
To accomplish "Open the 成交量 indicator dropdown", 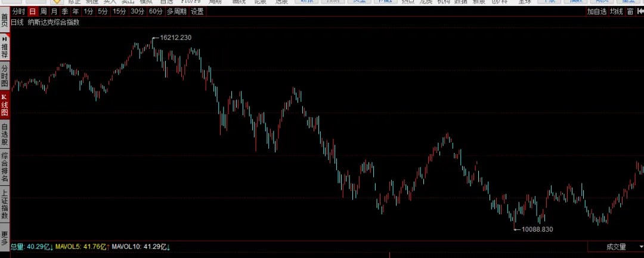I will pyautogui.click(x=615, y=247).
